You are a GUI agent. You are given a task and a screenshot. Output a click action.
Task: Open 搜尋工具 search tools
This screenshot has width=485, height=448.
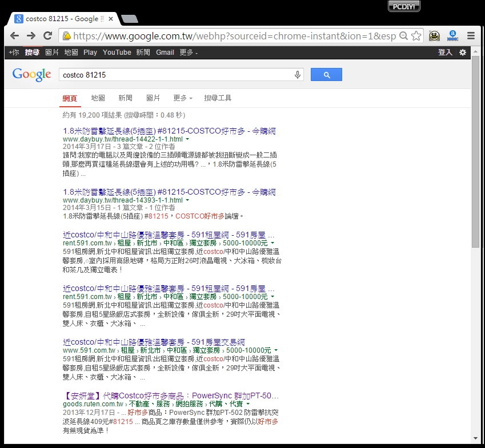coord(218,98)
